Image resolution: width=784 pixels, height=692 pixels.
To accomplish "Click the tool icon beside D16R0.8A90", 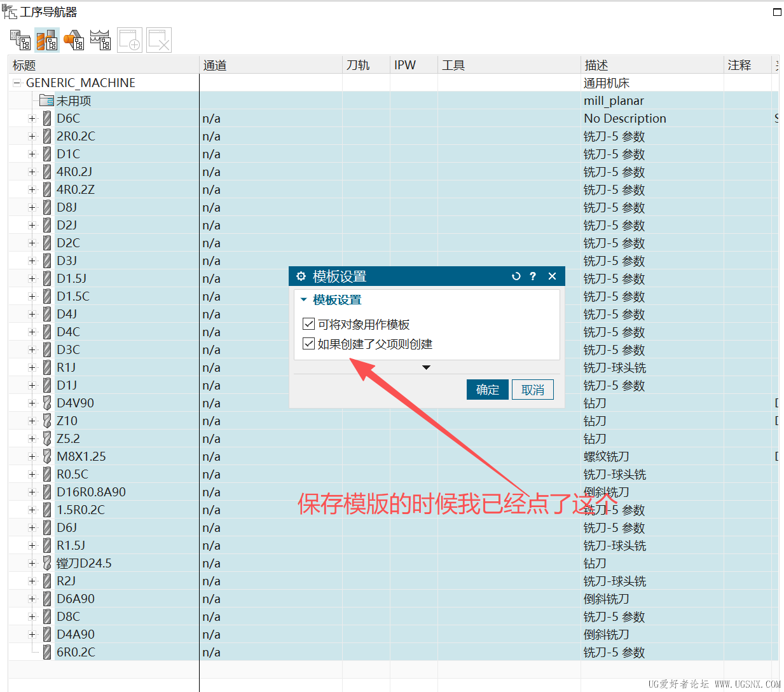I will 47,492.
